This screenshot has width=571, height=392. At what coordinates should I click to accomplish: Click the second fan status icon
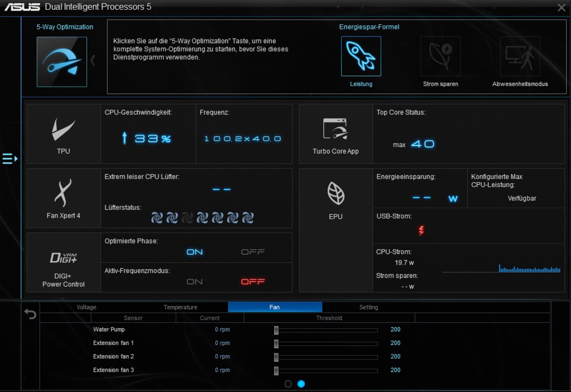[x=172, y=217]
